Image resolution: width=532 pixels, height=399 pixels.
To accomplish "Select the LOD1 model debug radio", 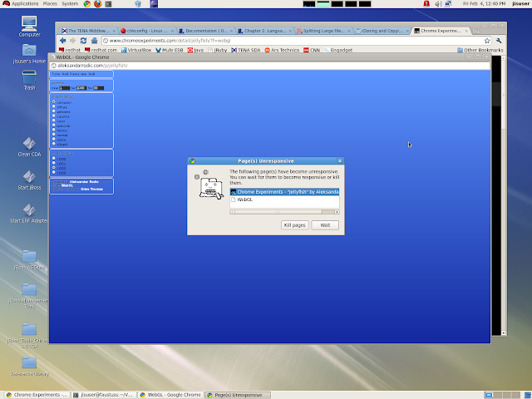I will point(53,163).
